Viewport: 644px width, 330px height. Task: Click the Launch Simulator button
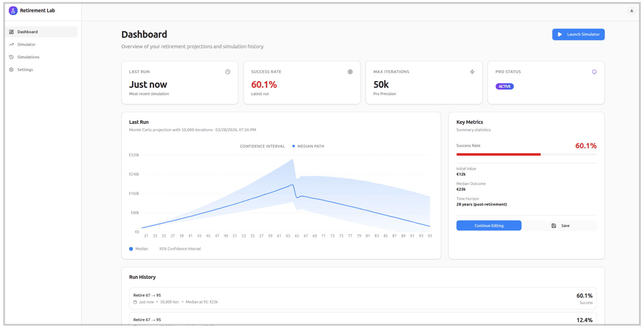[578, 34]
